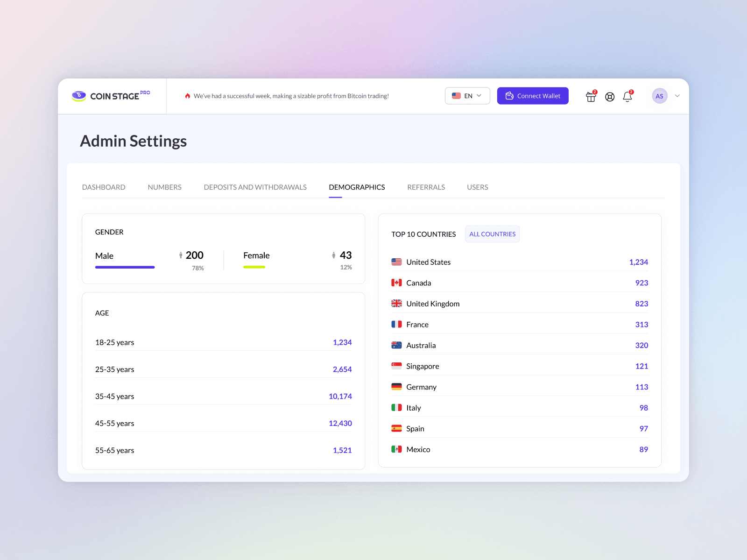Switch to the Dashboard tab
The image size is (747, 560).
click(104, 187)
